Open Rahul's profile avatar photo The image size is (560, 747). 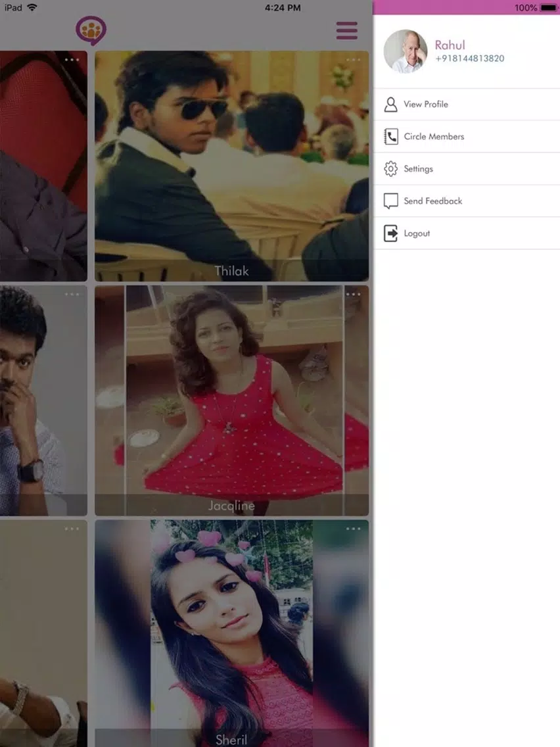point(406,51)
